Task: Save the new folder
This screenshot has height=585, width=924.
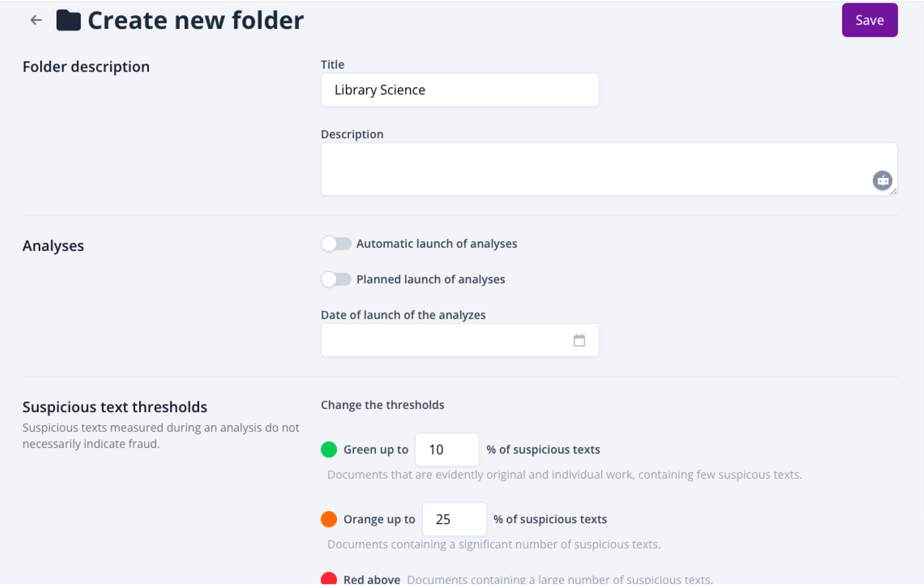Action: point(869,20)
